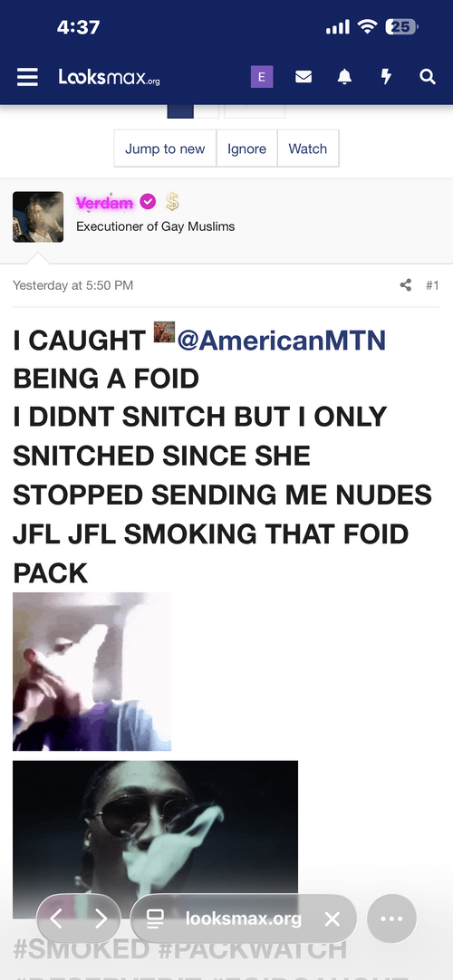Open the inbox envelope icon
The width and height of the screenshot is (453, 980).
pyautogui.click(x=303, y=77)
